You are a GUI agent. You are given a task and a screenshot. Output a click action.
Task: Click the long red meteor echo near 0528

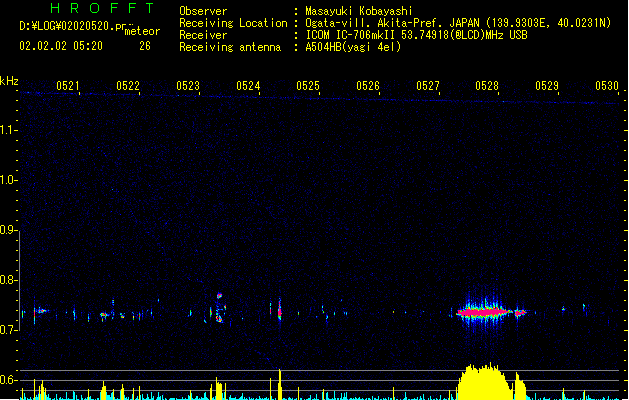click(x=485, y=312)
